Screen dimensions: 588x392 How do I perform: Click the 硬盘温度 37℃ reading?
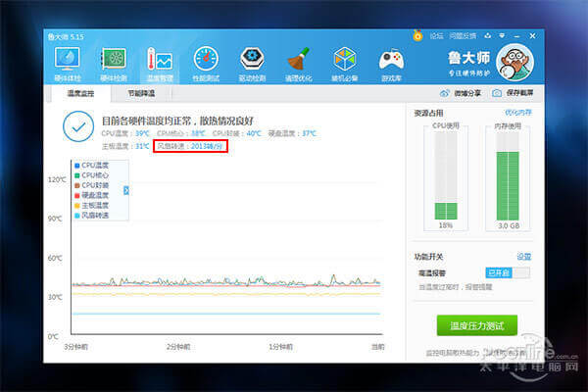coord(292,133)
